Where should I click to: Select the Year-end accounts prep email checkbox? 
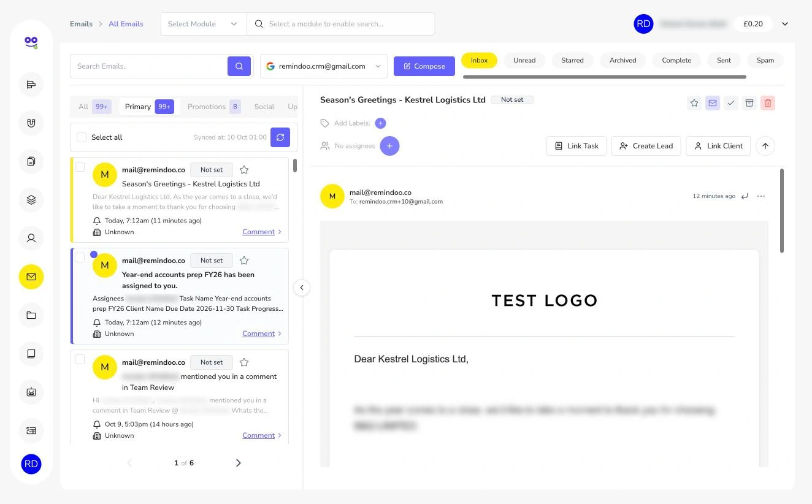(x=80, y=258)
